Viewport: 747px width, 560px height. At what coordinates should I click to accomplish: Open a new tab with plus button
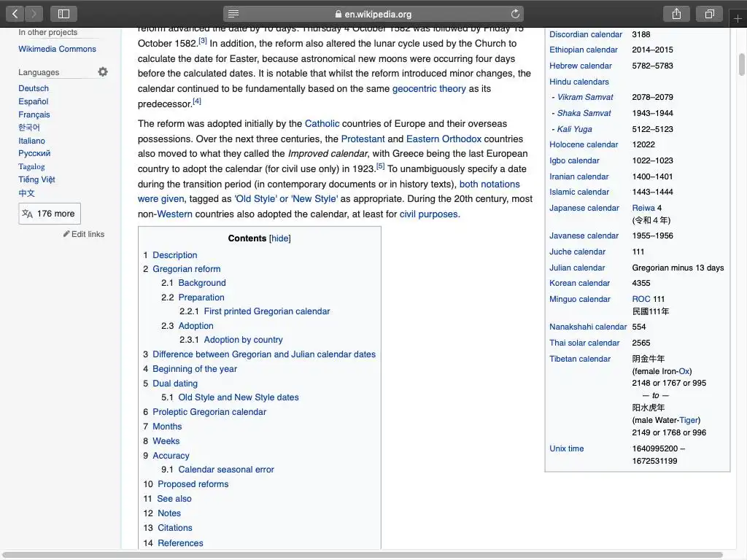click(738, 18)
